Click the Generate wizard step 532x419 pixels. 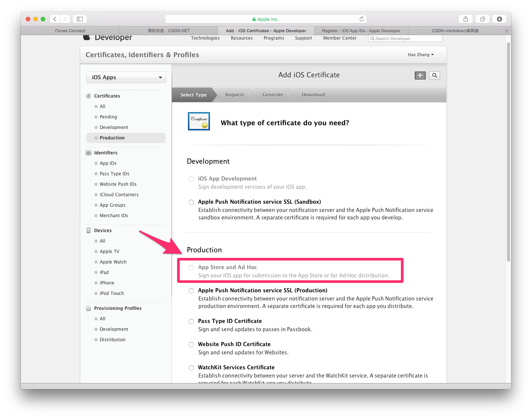[273, 95]
